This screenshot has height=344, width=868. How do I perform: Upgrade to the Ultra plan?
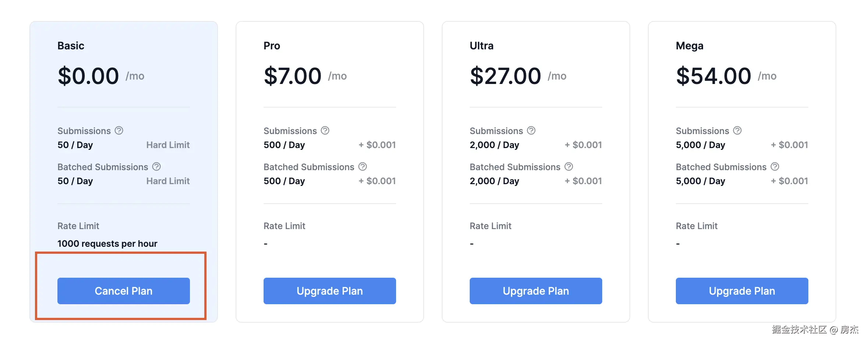pos(536,291)
